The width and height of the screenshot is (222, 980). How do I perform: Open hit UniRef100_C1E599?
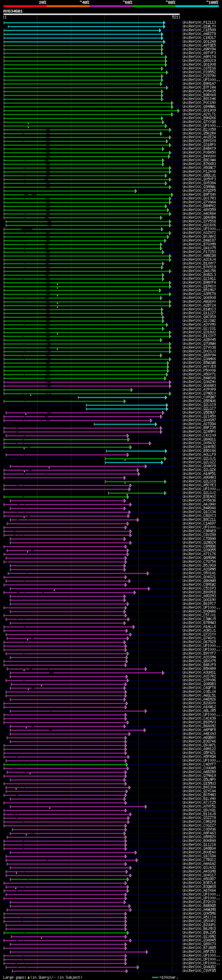pyautogui.click(x=199, y=30)
